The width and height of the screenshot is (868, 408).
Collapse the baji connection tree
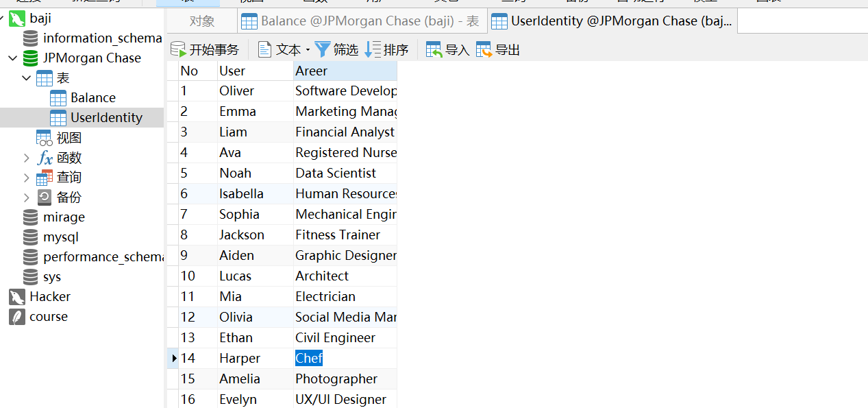[3, 19]
